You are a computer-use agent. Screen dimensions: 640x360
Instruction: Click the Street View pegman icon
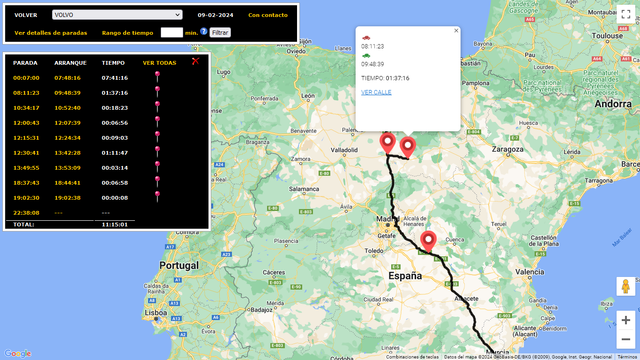click(x=626, y=286)
